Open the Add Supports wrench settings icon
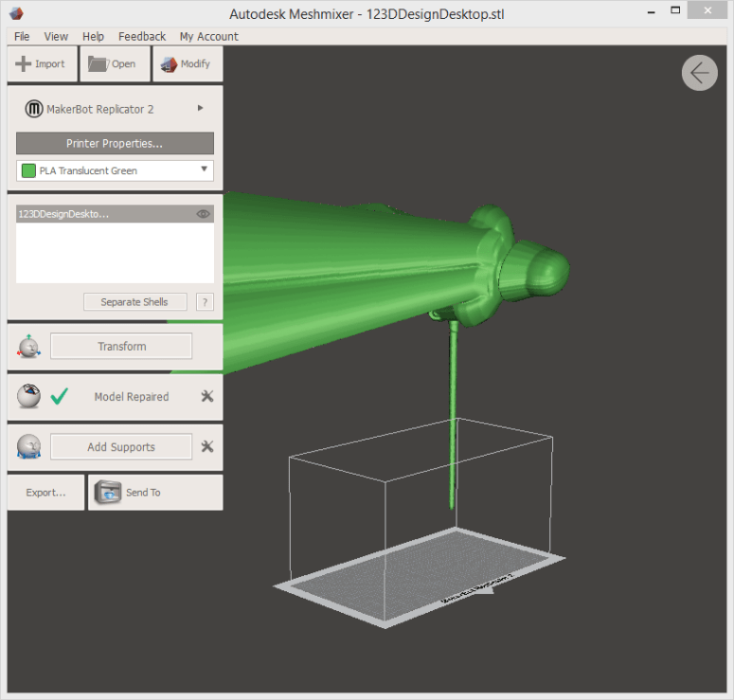 207,447
